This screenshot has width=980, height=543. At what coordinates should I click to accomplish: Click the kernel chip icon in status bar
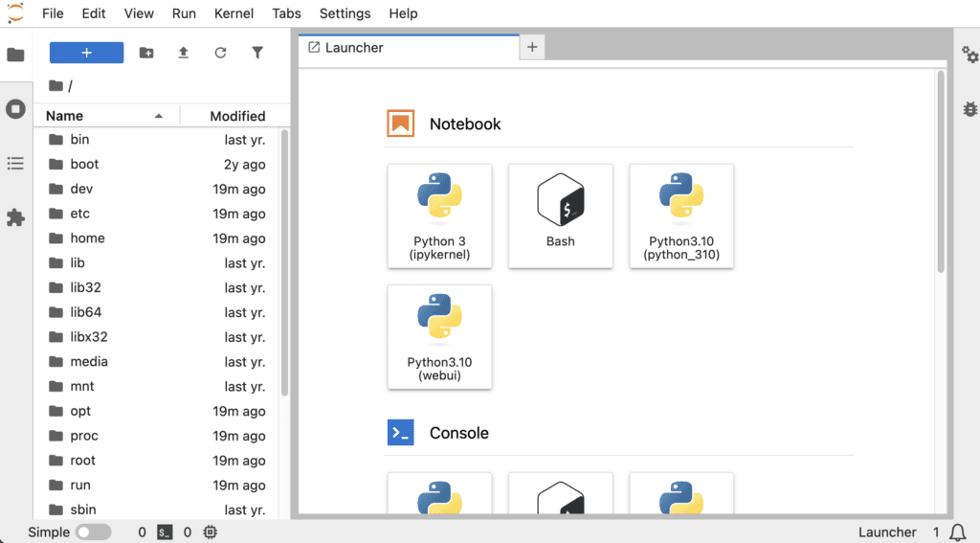tap(210, 532)
